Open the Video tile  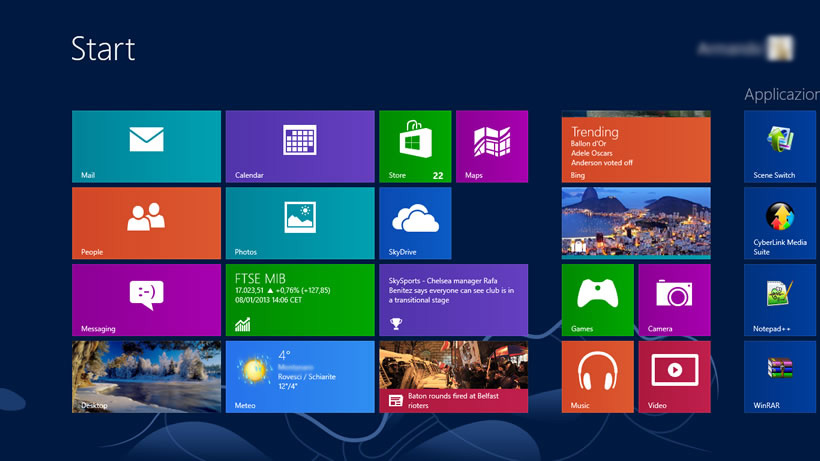click(x=675, y=377)
